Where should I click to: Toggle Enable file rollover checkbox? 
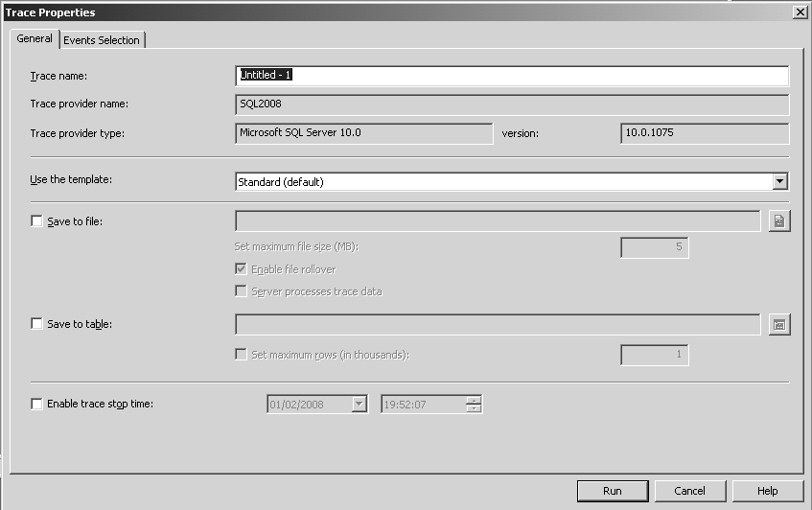[x=241, y=268]
